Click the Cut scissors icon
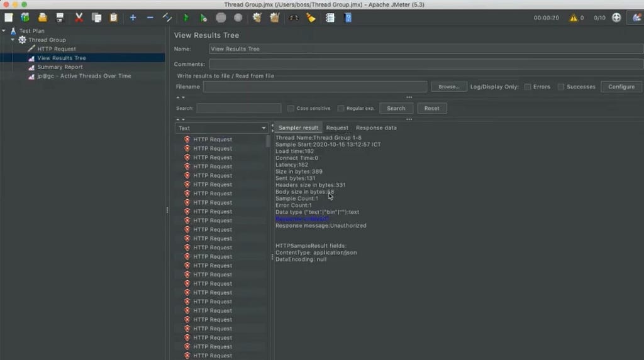Screen dimensions: 644x360 pos(79,18)
